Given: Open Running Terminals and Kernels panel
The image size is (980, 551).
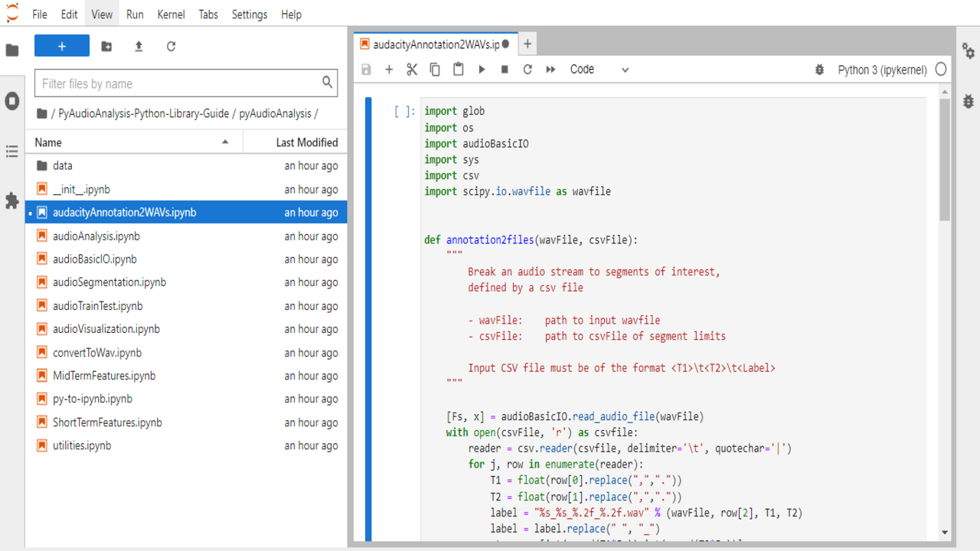Looking at the screenshot, I should point(12,101).
